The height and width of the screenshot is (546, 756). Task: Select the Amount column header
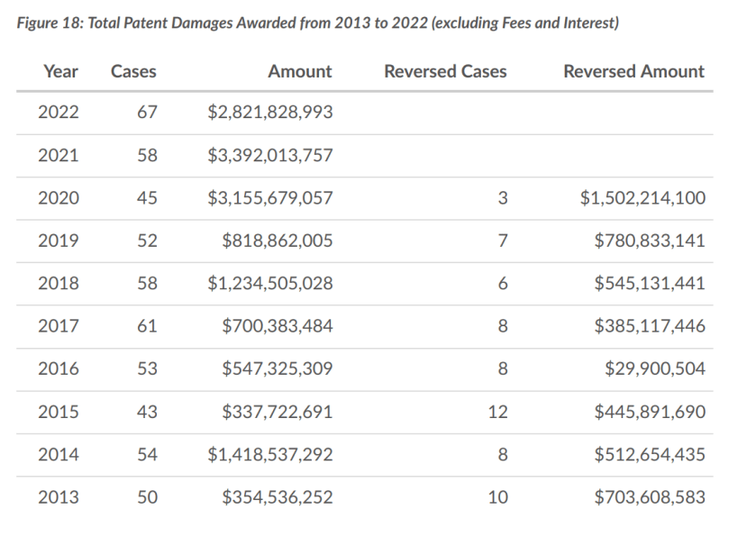[x=299, y=70]
